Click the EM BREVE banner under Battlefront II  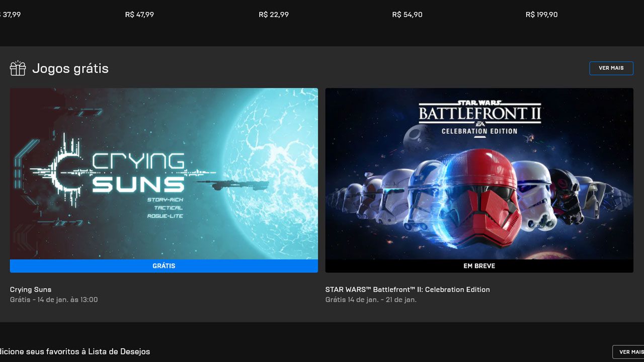479,266
